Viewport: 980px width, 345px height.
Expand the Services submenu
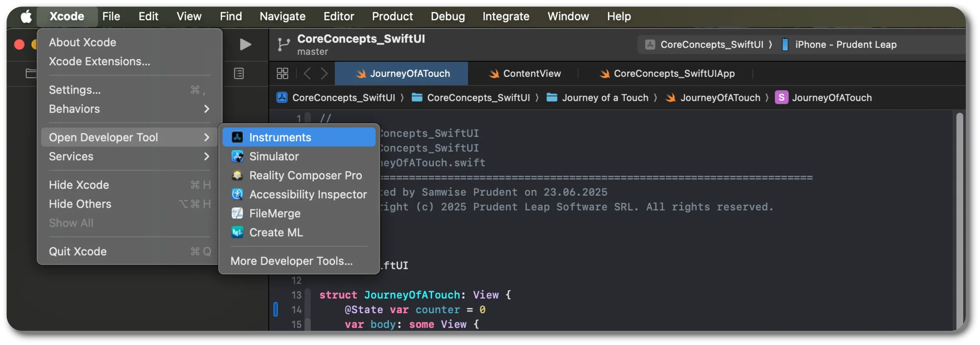[129, 156]
